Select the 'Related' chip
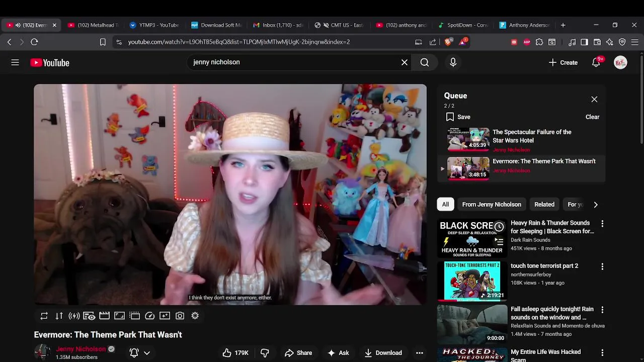 tap(544, 204)
